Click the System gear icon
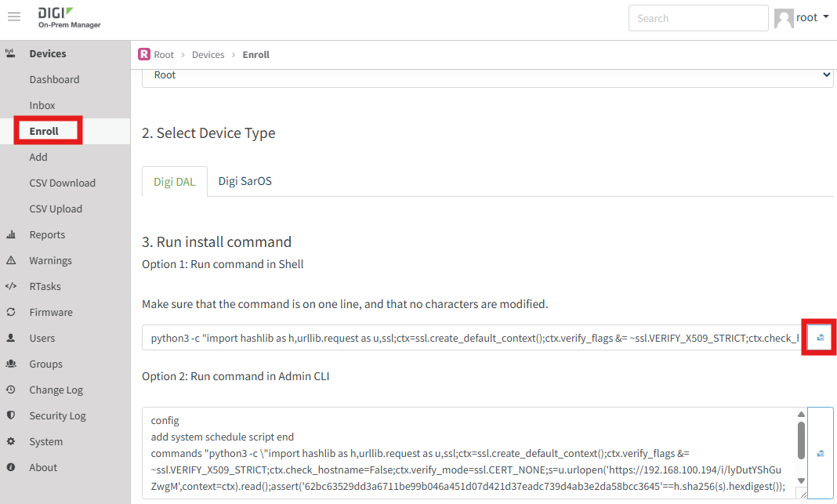 (x=11, y=441)
